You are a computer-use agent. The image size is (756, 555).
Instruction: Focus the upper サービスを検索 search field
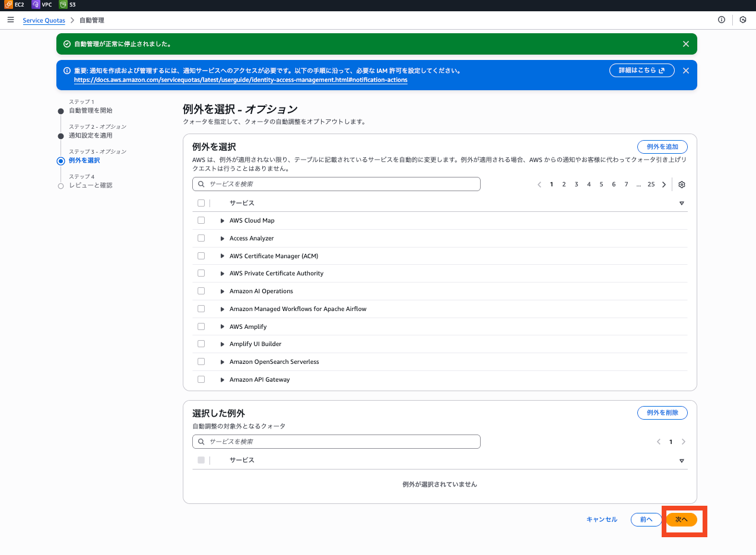[x=336, y=185]
